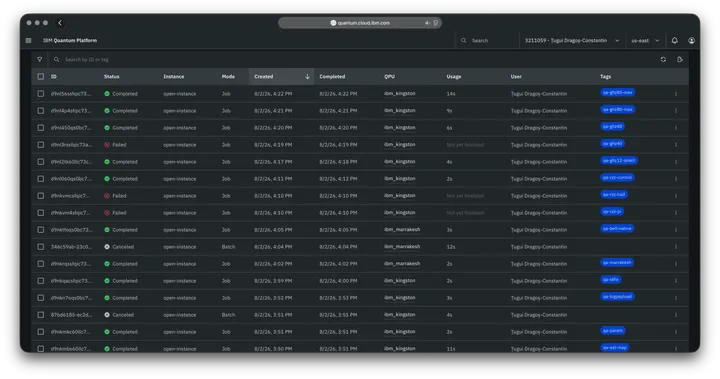Check the row for job d9nl4p4sfqic73
This screenshot has width=720, height=379.
point(41,111)
